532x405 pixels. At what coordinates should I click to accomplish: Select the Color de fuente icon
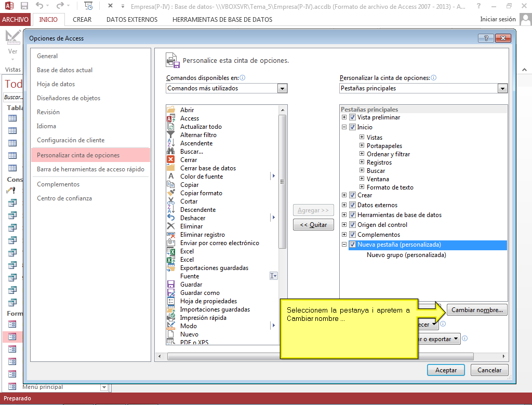[x=171, y=177]
